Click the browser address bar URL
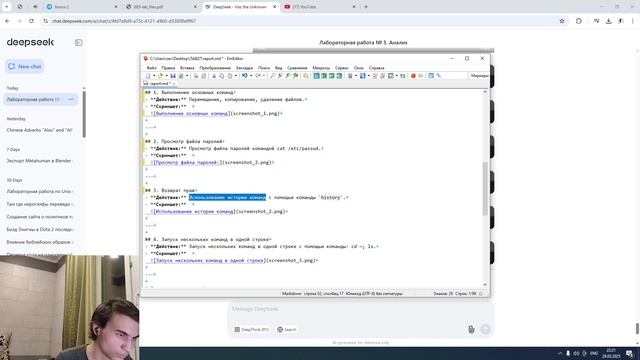 [x=124, y=21]
